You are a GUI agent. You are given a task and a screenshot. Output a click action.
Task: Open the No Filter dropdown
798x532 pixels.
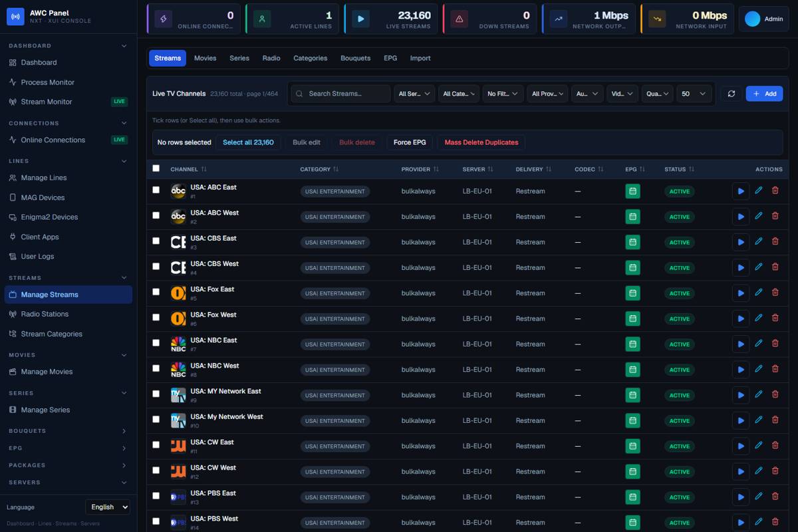(503, 94)
